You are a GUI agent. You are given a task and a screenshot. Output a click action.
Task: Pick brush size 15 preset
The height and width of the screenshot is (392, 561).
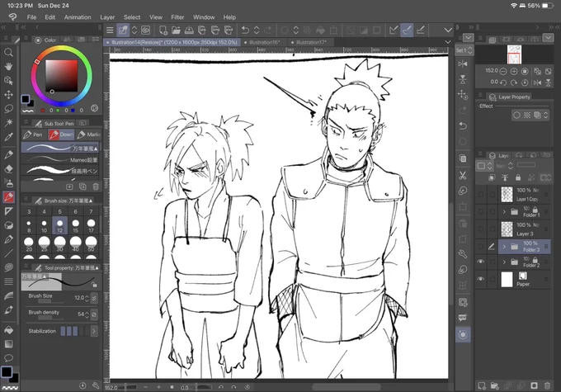pyautogui.click(x=76, y=226)
